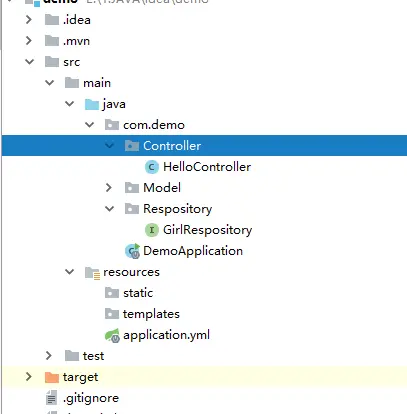Click the HelloController class icon
Image resolution: width=407 pixels, height=414 pixels.
pos(152,167)
